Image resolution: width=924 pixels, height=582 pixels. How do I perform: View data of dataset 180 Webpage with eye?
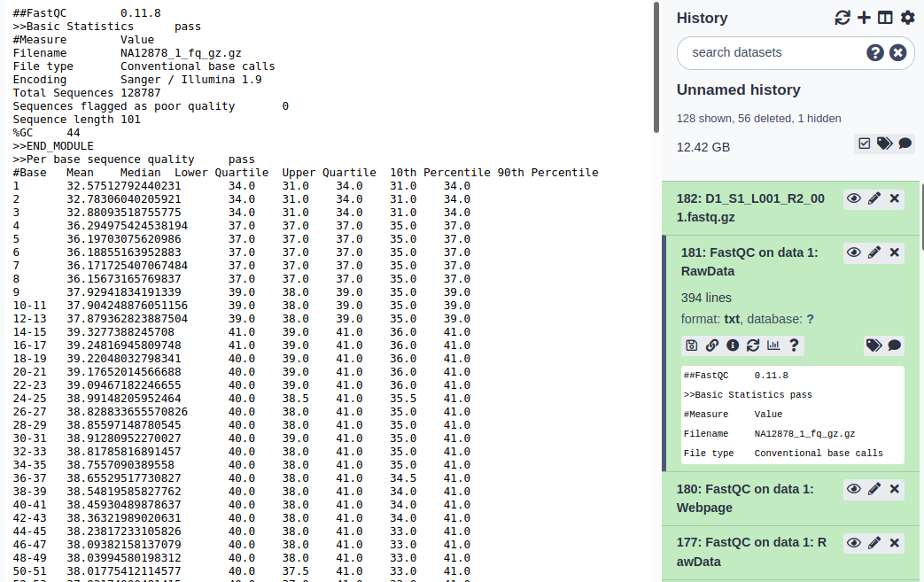click(x=853, y=489)
